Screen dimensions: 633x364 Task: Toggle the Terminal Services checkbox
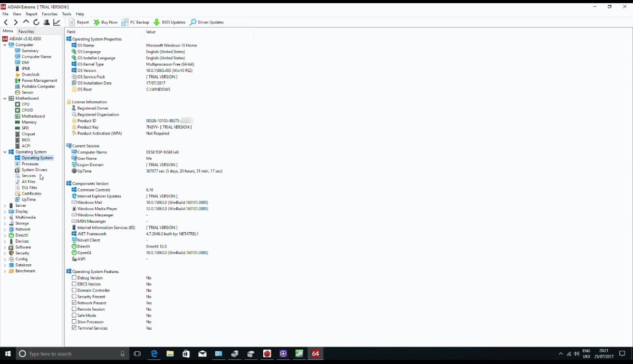74,328
